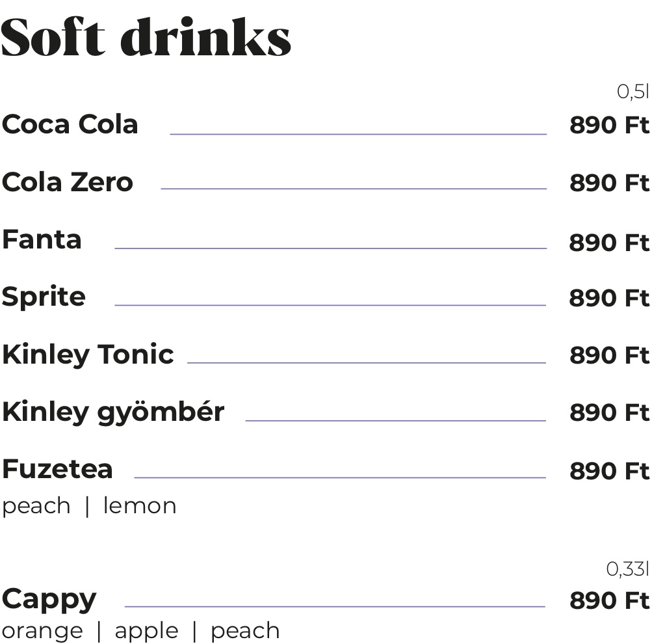Click the Kinley Tonic 890 Ft price

click(609, 355)
